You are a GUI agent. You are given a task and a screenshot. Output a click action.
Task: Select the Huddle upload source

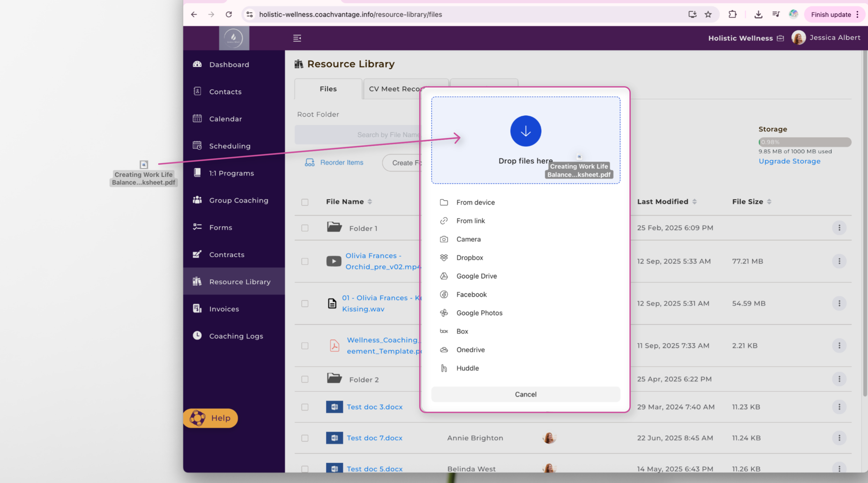(x=467, y=368)
